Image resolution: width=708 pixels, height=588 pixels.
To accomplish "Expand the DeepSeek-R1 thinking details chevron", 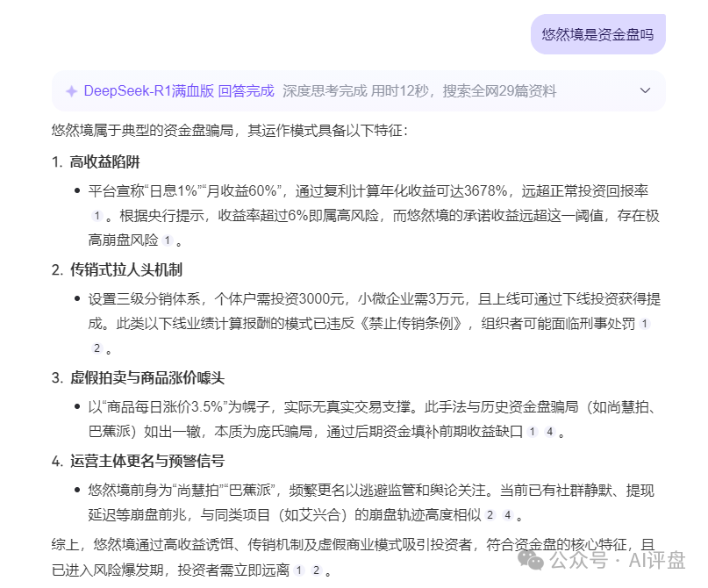I will 645,90.
